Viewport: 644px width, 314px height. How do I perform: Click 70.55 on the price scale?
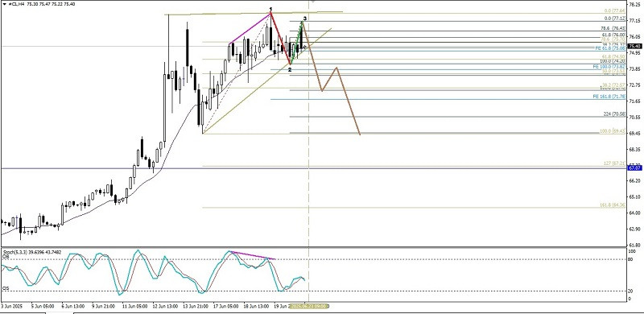635,117
